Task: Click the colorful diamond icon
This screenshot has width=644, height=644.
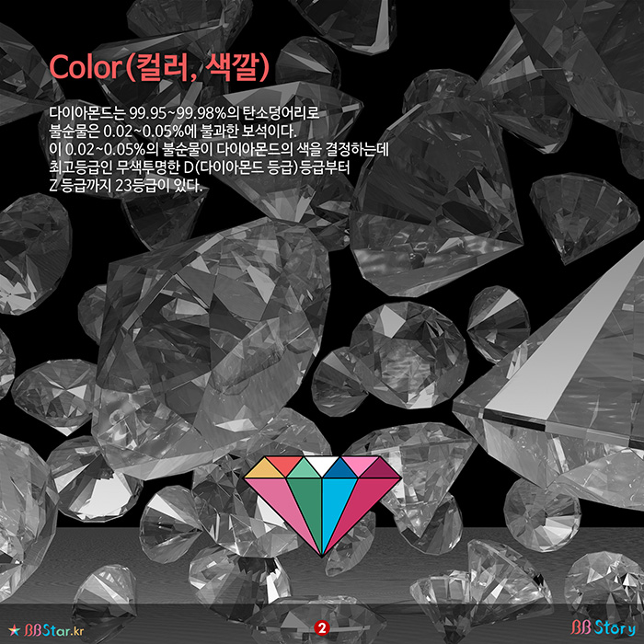Action: (322, 506)
